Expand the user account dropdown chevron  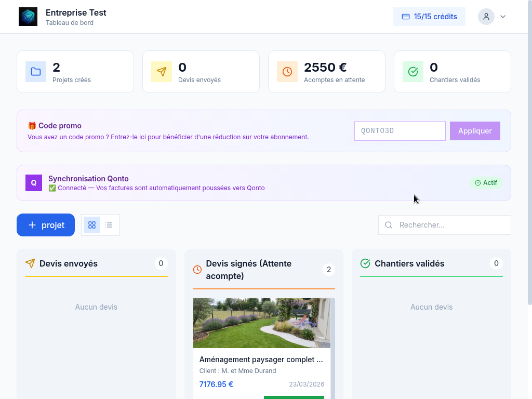coord(503,17)
